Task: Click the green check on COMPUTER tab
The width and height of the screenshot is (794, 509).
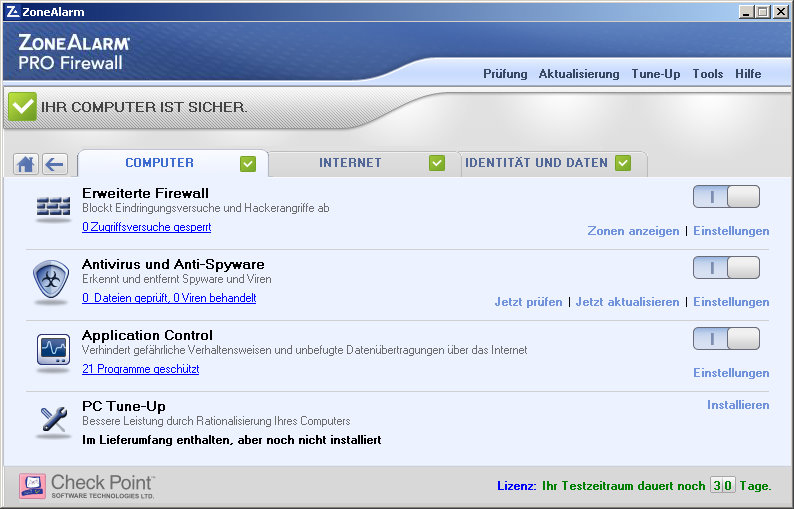Action: pyautogui.click(x=248, y=164)
